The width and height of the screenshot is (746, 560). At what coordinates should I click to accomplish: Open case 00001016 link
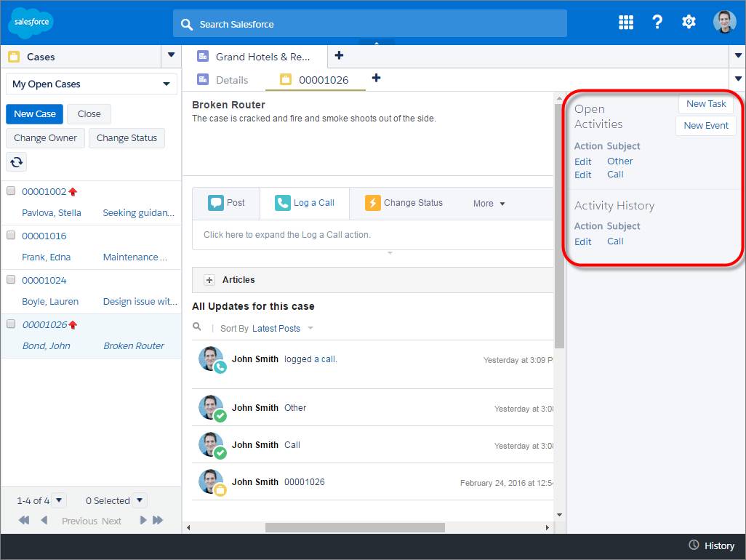tap(44, 236)
